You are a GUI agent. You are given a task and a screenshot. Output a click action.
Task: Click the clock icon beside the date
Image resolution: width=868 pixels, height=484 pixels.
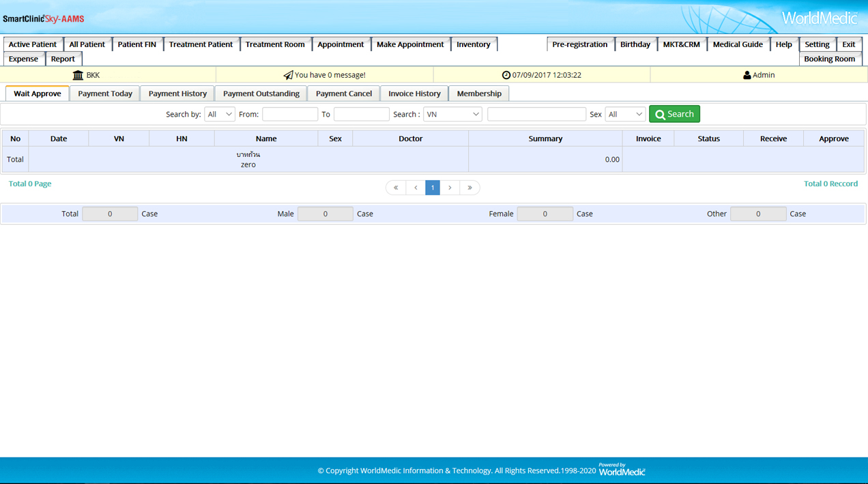(x=506, y=75)
